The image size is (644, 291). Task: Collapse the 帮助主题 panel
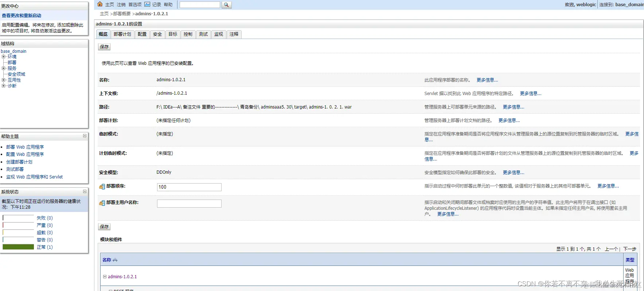coord(85,136)
